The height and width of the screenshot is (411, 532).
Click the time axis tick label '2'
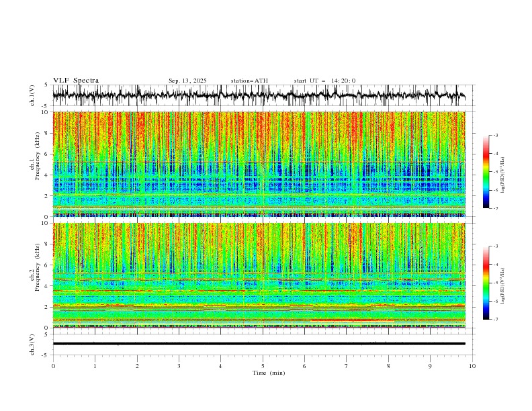point(137,366)
